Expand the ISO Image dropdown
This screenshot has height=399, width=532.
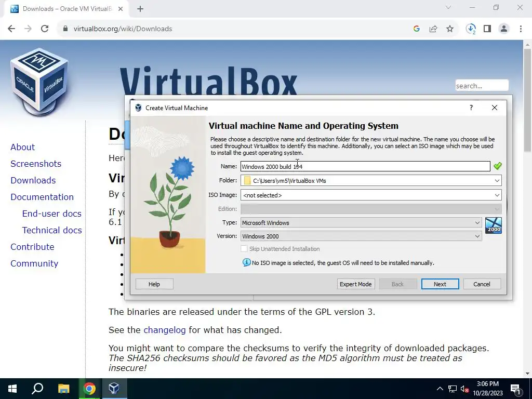coord(497,195)
